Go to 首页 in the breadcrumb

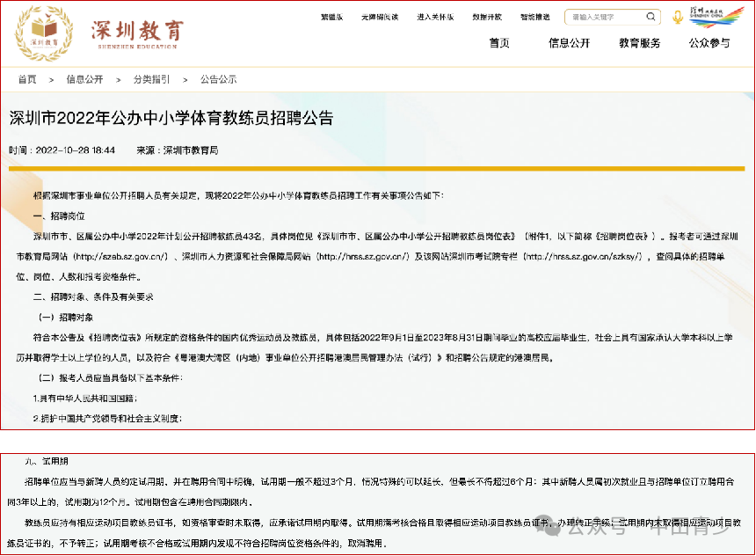[x=27, y=79]
